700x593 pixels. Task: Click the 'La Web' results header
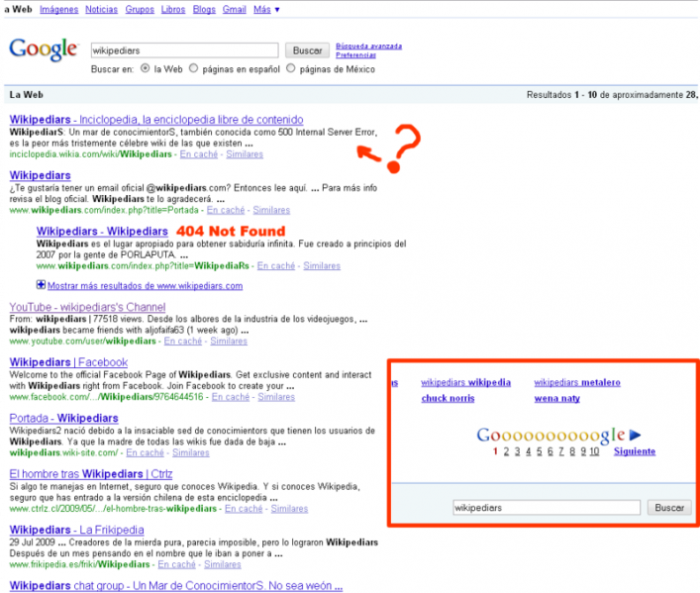(27, 95)
